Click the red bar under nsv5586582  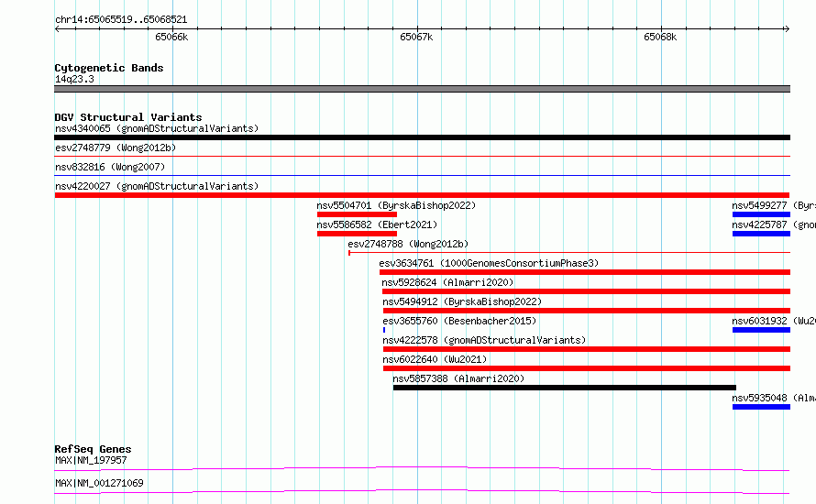(x=357, y=234)
